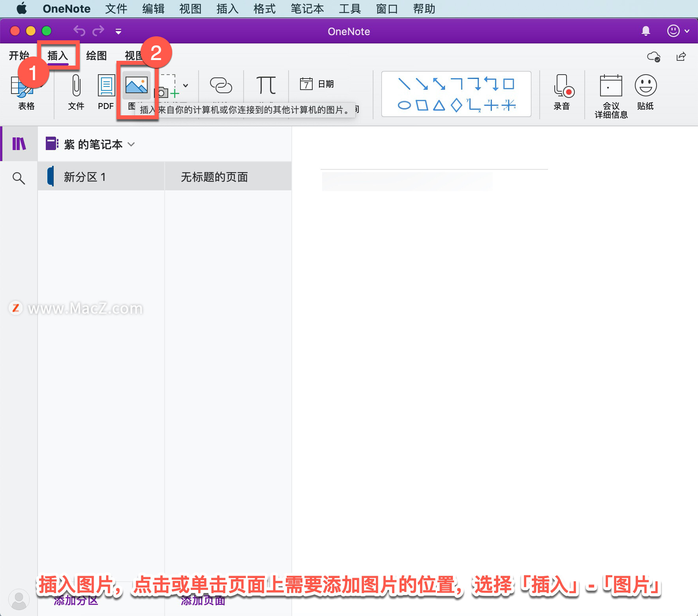Select the parallelogram shape
The width and height of the screenshot is (698, 616).
coord(422,105)
